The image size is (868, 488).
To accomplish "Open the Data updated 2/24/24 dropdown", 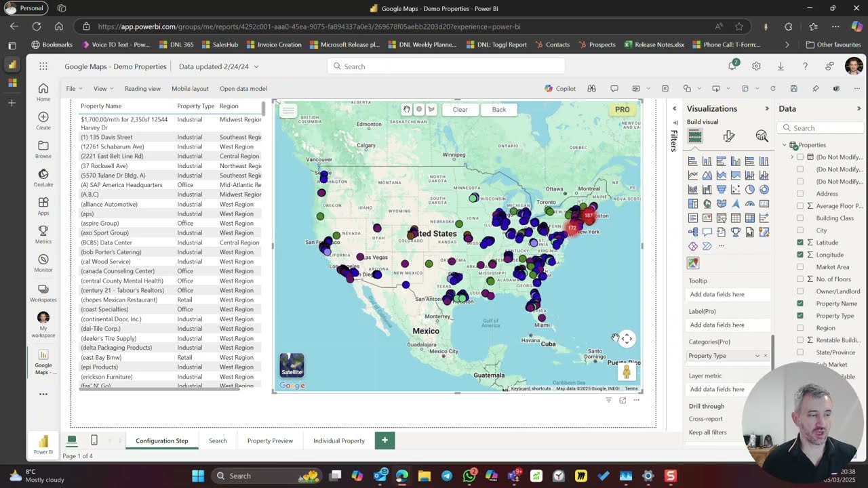I will coord(218,66).
